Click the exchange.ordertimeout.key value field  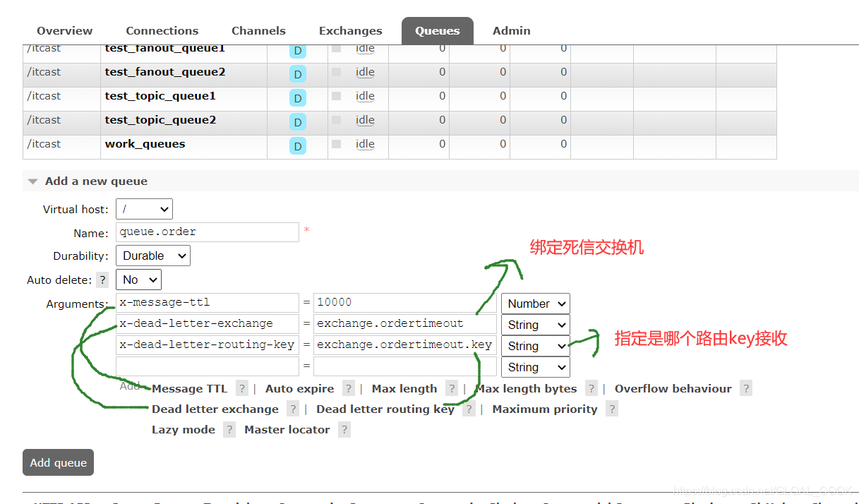[405, 345]
